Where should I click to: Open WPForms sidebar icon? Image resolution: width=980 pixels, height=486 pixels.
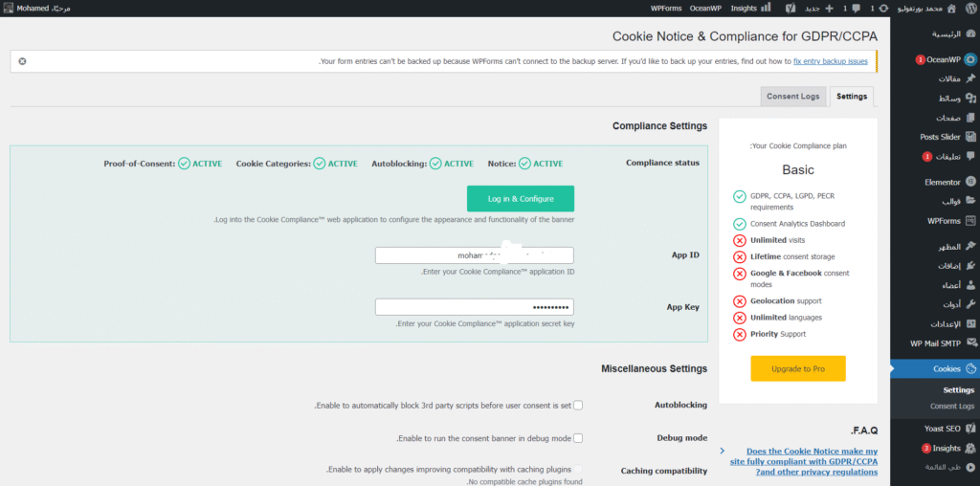(970, 220)
